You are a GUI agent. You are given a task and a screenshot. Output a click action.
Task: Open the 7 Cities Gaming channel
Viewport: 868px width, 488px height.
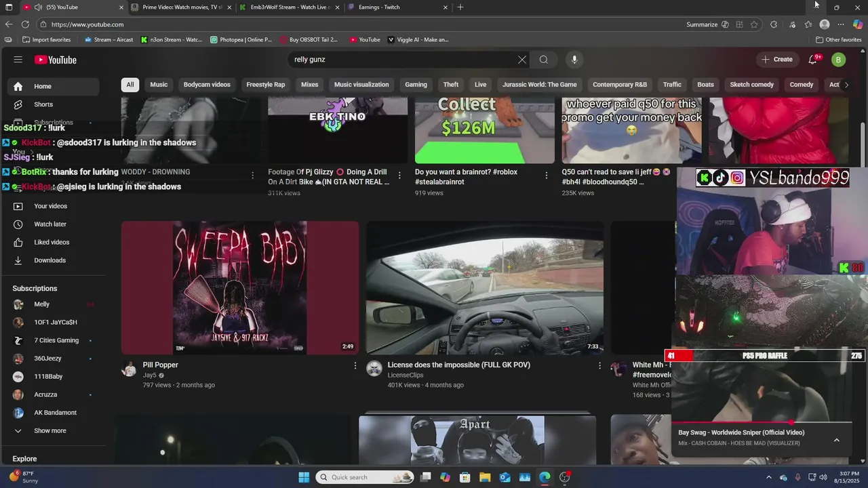pos(53,340)
